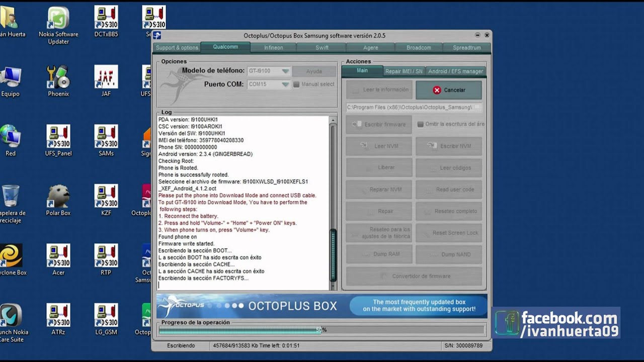644x362 pixels.
Task: Switch to Android / EFS manager tab
Action: [456, 71]
